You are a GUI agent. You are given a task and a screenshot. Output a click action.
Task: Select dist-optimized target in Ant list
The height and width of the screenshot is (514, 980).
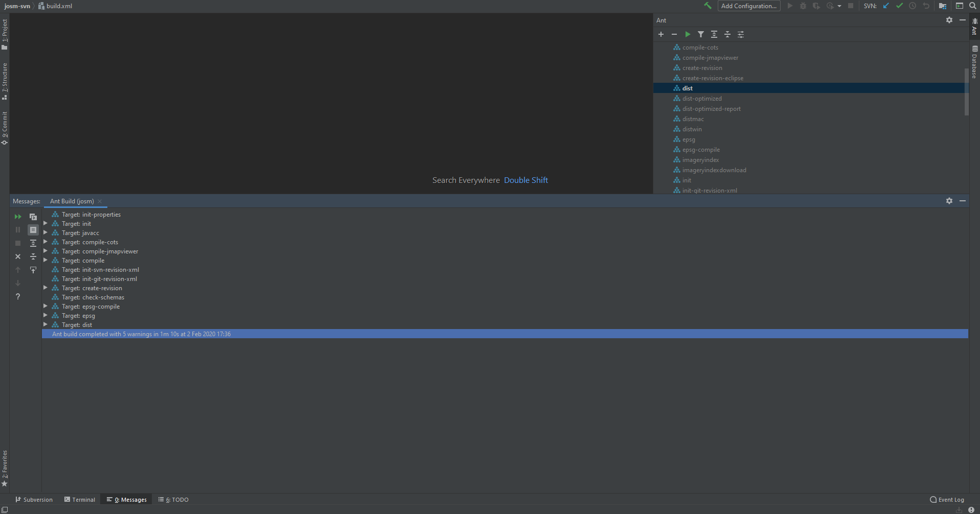coord(702,99)
